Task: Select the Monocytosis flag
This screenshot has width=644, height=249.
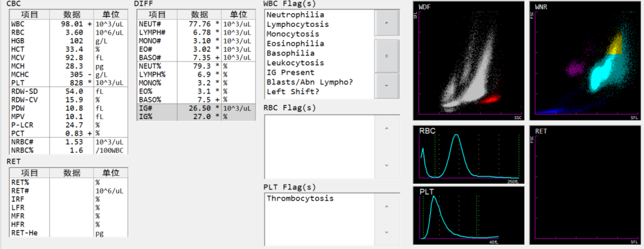Action: pyautogui.click(x=292, y=34)
